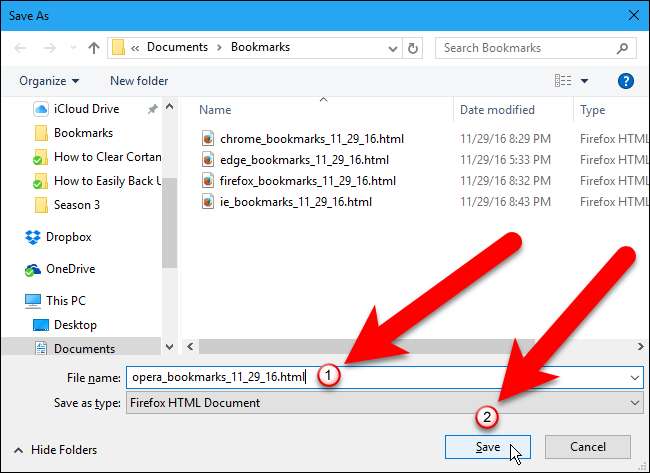650x473 pixels.
Task: Click the Up one level arrow
Action: pos(92,48)
